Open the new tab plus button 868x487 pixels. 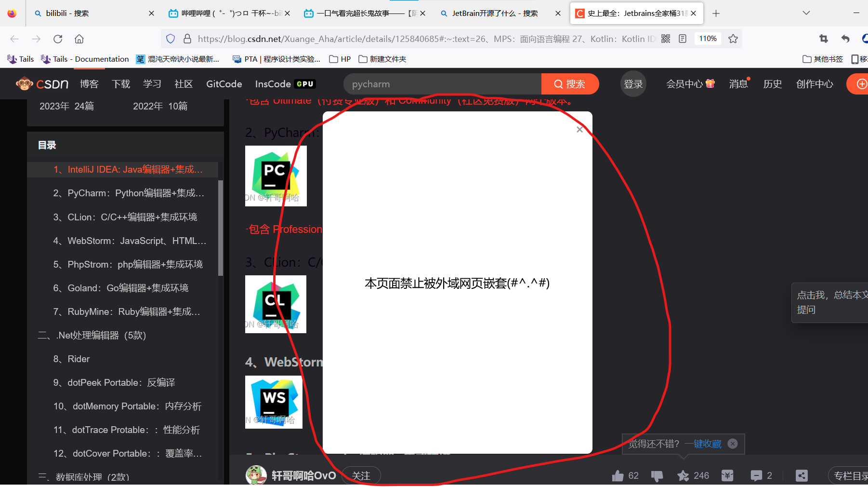tap(716, 14)
